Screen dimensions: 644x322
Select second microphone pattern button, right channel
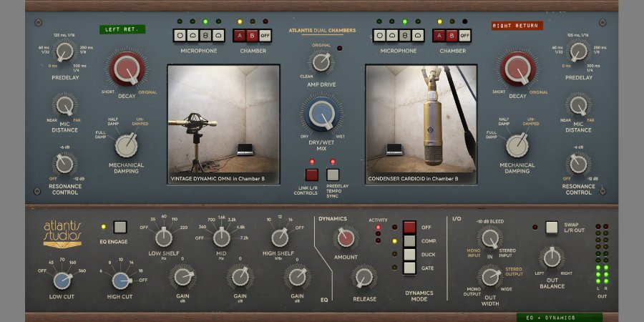(392, 35)
